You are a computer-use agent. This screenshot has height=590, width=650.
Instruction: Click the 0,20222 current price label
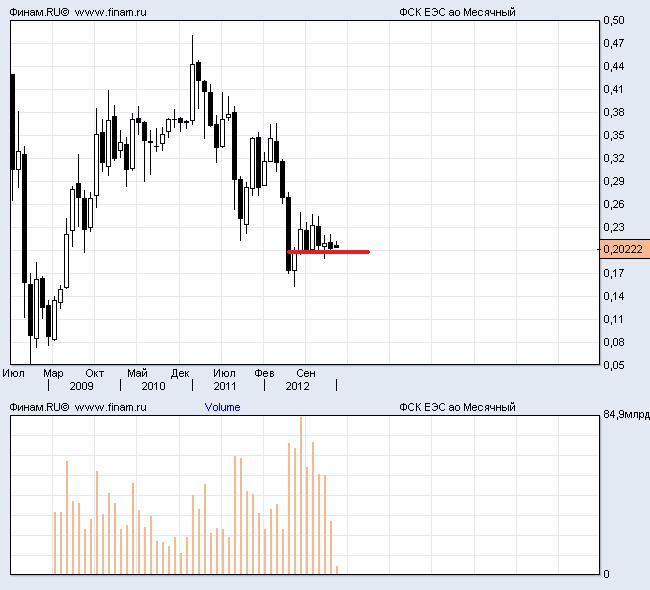tap(624, 249)
